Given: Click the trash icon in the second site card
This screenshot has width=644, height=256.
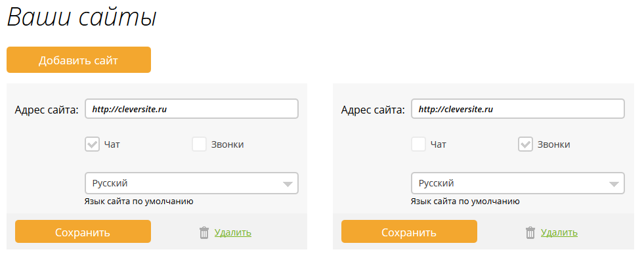Looking at the screenshot, I should point(530,233).
